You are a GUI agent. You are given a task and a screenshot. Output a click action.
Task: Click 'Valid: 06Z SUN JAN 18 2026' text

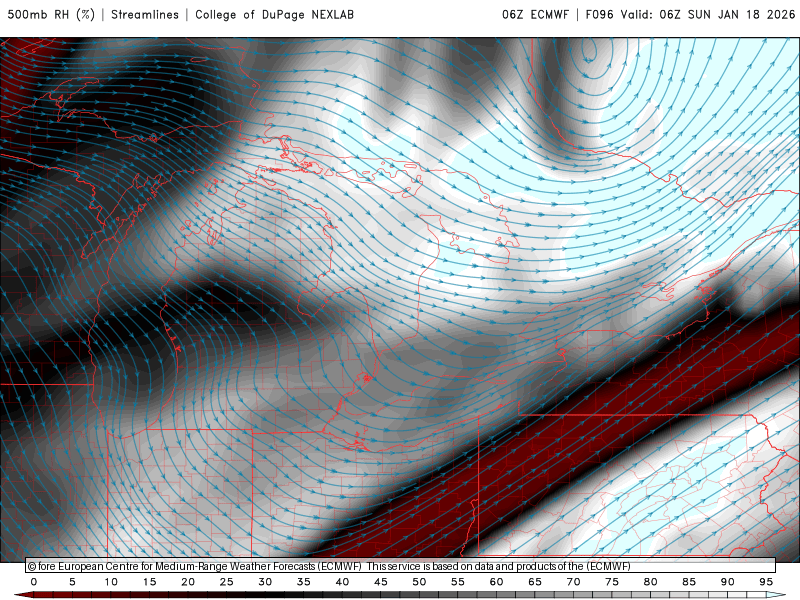point(708,14)
